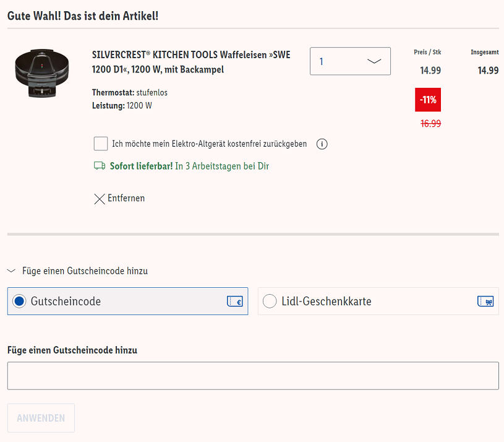Click the chevron arrow in the quantity selector
This screenshot has width=504, height=442.
pyautogui.click(x=374, y=61)
